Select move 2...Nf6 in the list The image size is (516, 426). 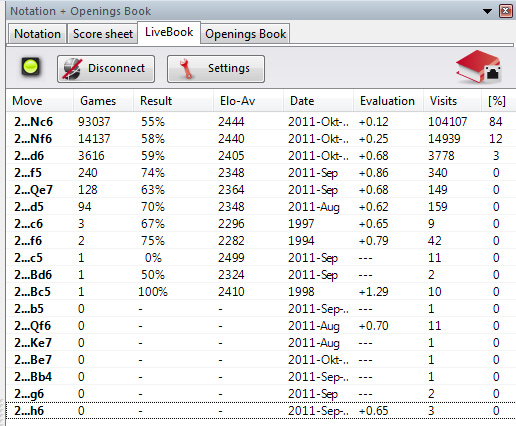[x=261, y=139]
